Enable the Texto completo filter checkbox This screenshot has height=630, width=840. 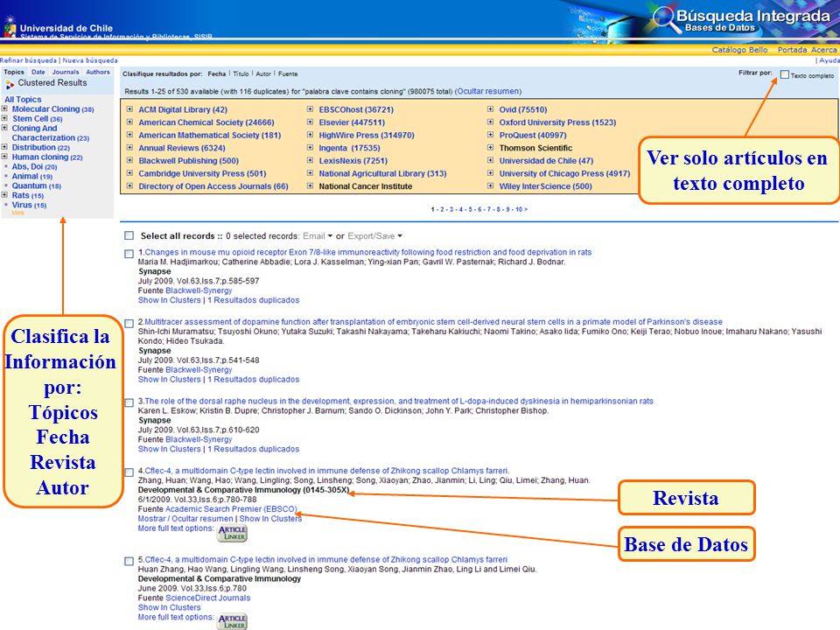(784, 74)
